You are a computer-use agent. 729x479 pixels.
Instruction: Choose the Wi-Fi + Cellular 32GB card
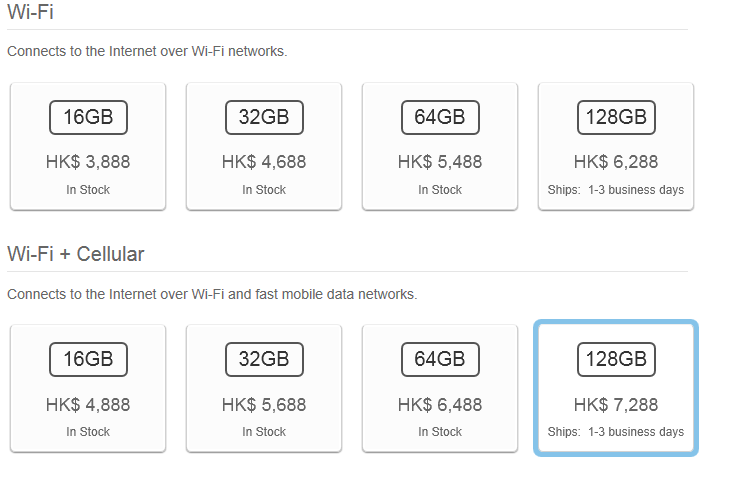click(264, 388)
